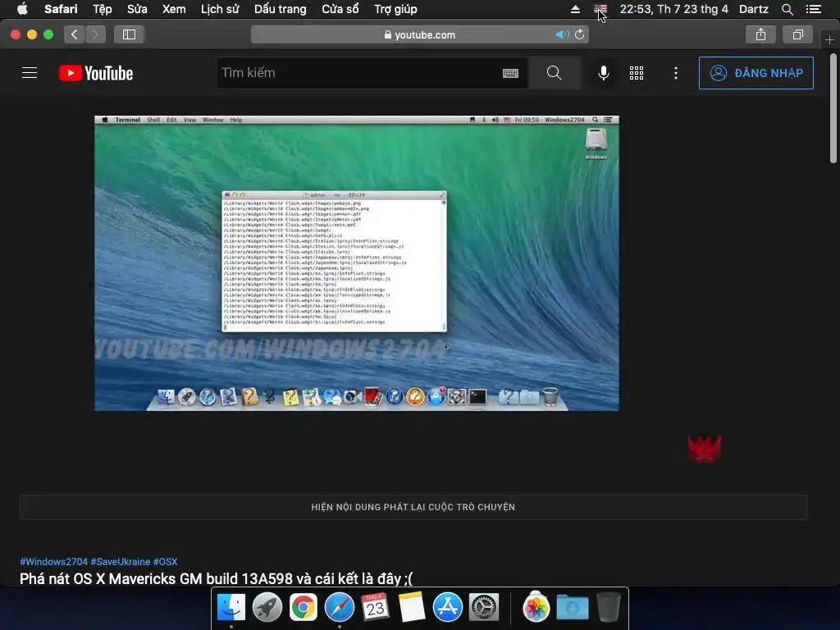The width and height of the screenshot is (840, 630).
Task: Go back with Safari back arrow
Action: pos(75,34)
